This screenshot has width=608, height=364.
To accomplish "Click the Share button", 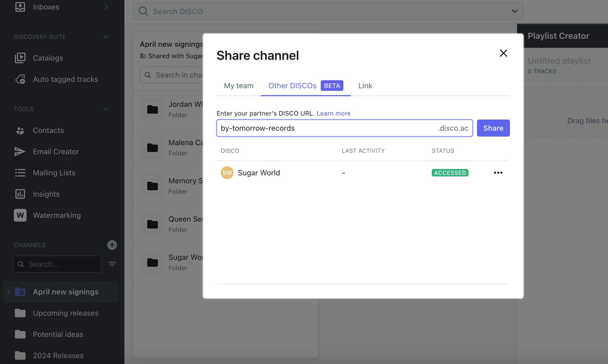I will pos(493,128).
